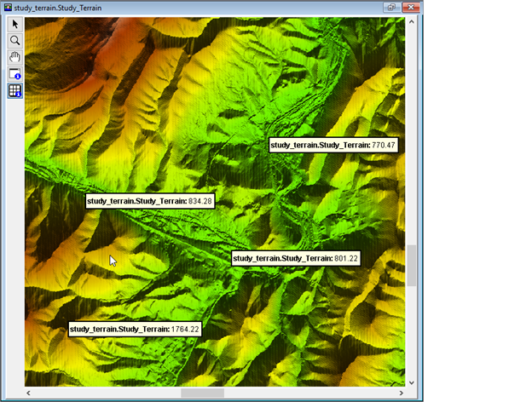This screenshot has width=532, height=402.
Task: Restore down the terrain window
Action: click(x=393, y=7)
